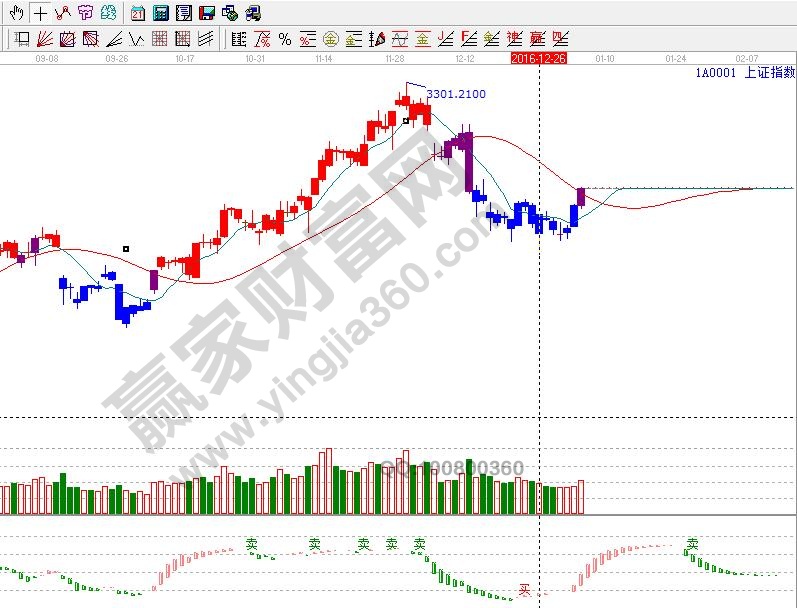Click the 3301.2100 peak price label
The width and height of the screenshot is (797, 608).
[x=456, y=94]
